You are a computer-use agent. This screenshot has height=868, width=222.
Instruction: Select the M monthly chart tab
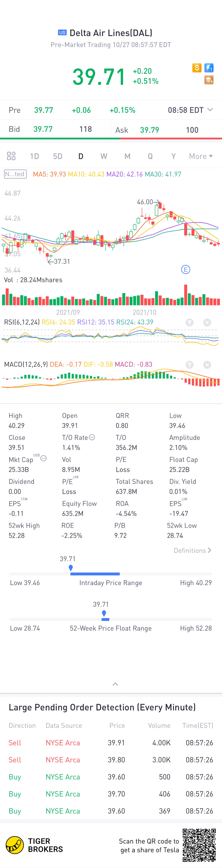click(x=127, y=156)
